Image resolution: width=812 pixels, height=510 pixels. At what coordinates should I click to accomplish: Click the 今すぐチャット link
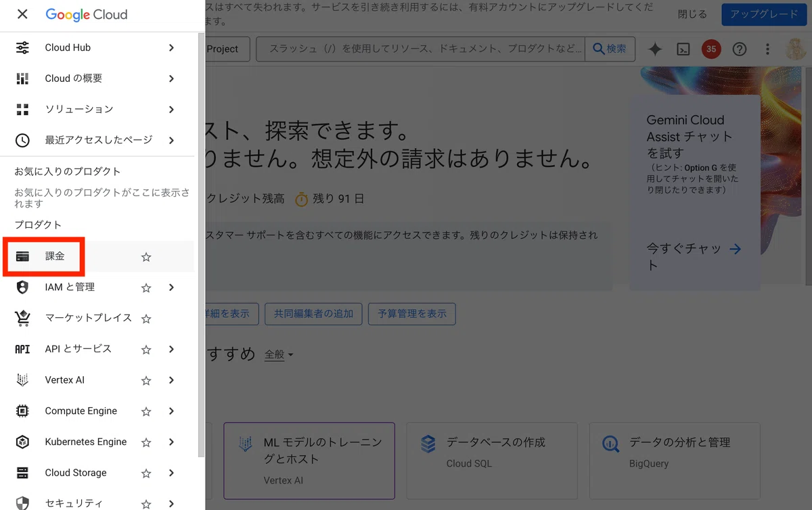click(x=694, y=257)
